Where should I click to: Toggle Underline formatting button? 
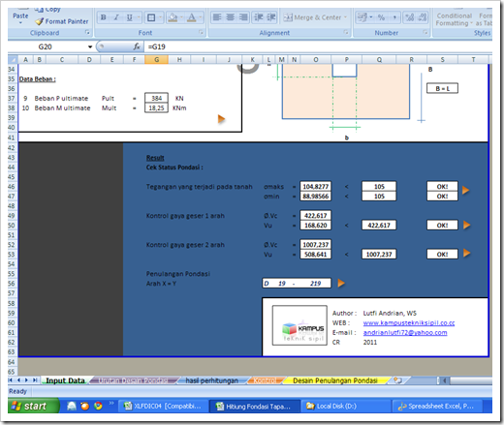[x=130, y=17]
